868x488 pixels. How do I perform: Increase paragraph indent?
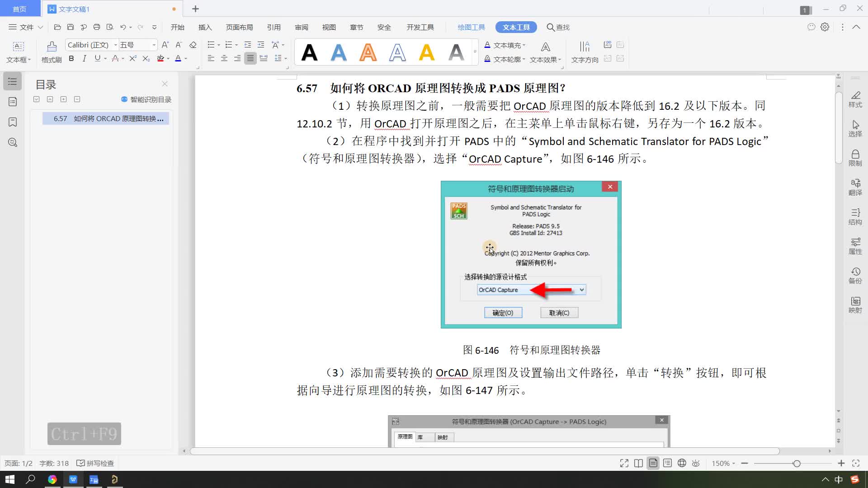click(x=261, y=45)
